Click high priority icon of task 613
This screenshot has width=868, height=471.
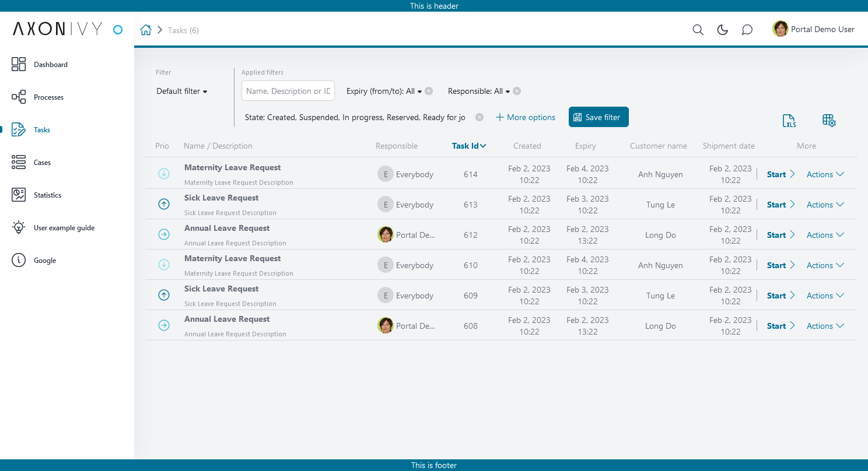tap(164, 204)
